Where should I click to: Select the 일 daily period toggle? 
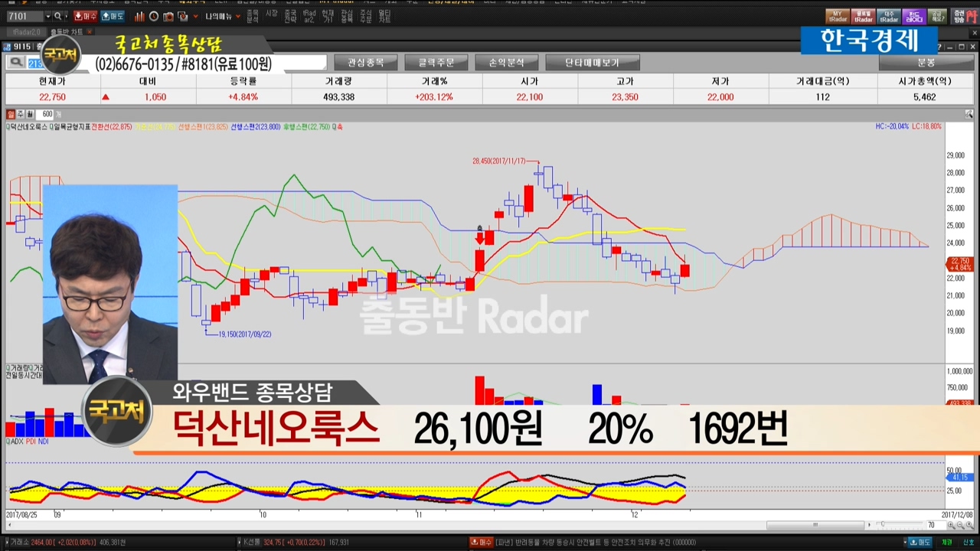click(x=11, y=114)
